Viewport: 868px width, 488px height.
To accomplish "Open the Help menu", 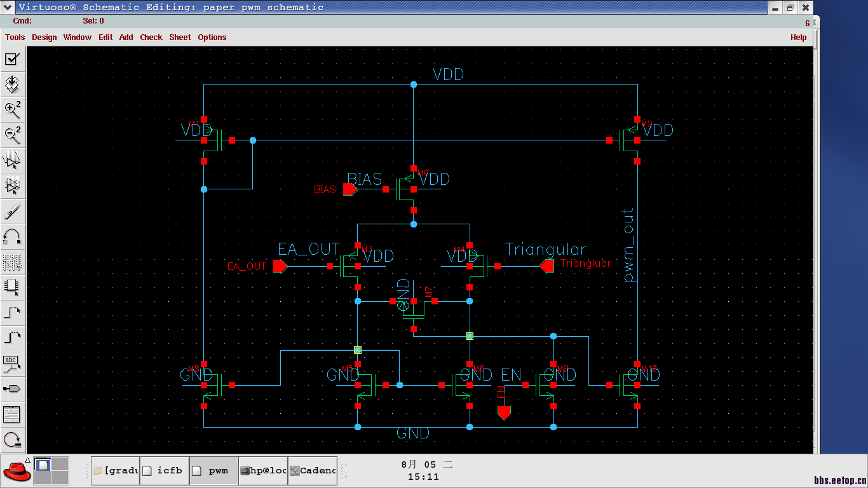I will pyautogui.click(x=798, y=37).
